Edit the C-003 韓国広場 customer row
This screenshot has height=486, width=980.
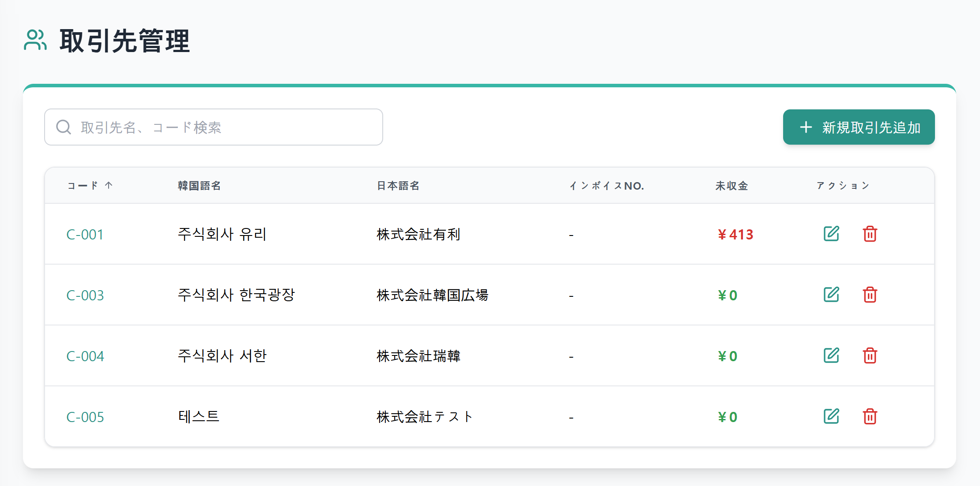831,295
